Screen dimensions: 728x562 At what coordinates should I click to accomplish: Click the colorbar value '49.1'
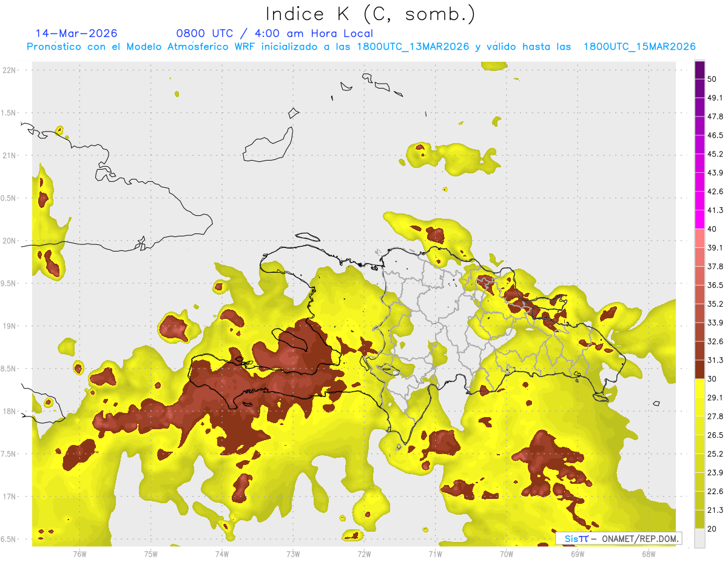pos(715,98)
